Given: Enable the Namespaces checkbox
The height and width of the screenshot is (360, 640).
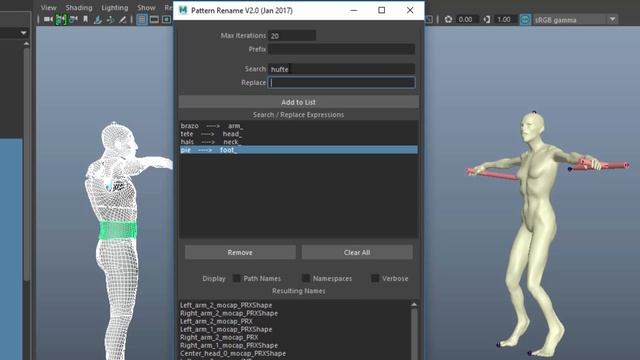Looking at the screenshot, I should [306, 278].
